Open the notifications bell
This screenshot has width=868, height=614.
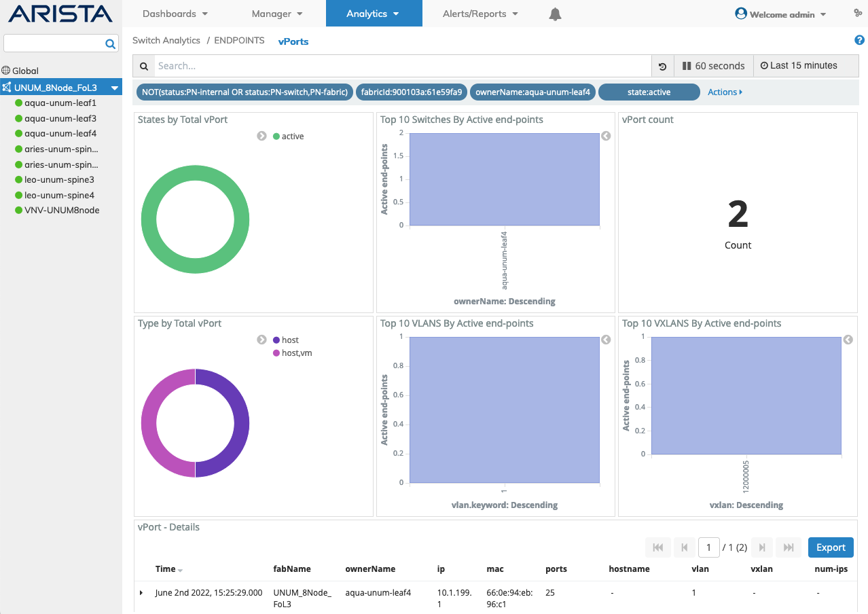point(555,14)
